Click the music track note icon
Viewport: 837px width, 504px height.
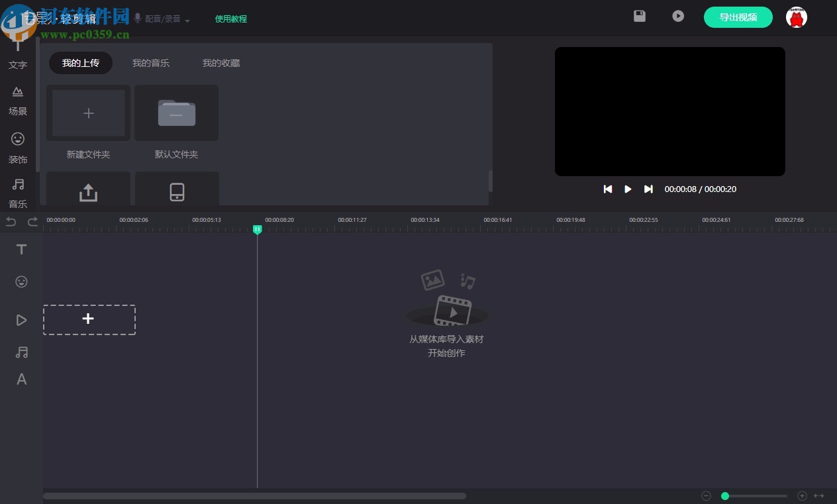21,352
